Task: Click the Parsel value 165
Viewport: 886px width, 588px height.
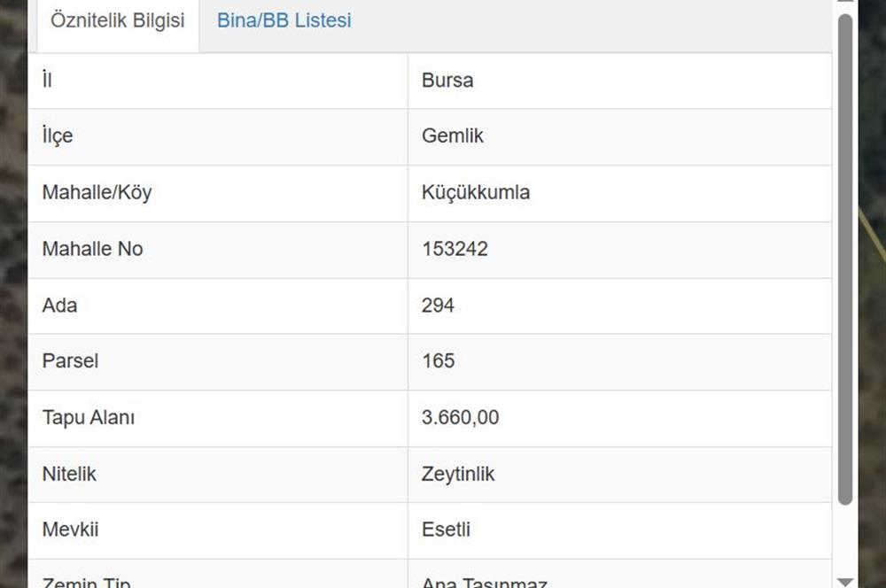Action: click(438, 361)
